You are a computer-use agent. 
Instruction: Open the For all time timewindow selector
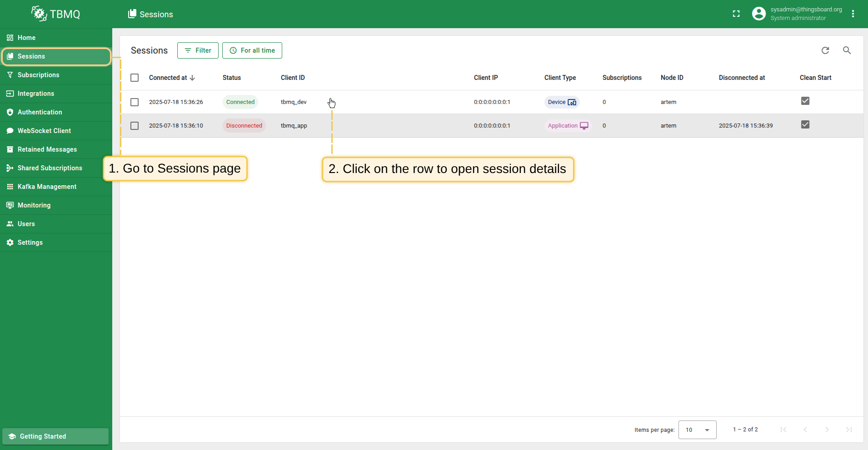click(x=252, y=50)
